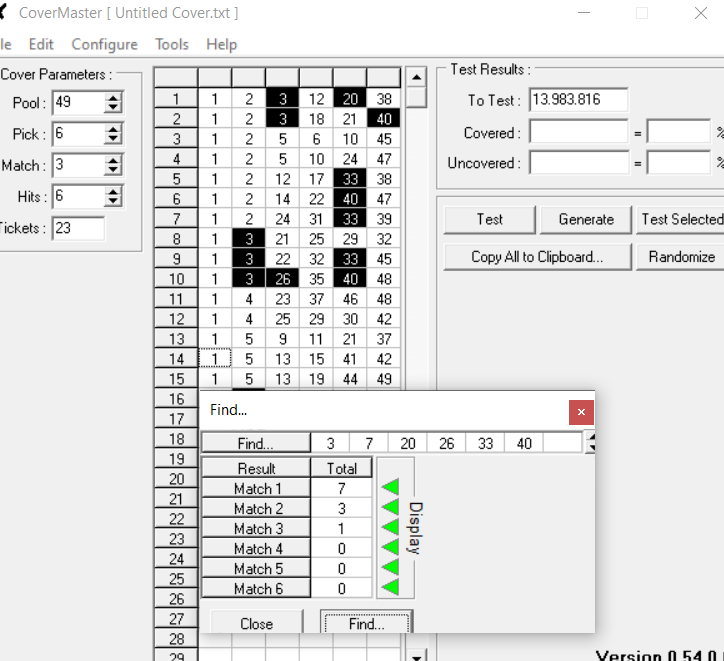
Task: Increase the Match value spinner
Action: click(113, 160)
